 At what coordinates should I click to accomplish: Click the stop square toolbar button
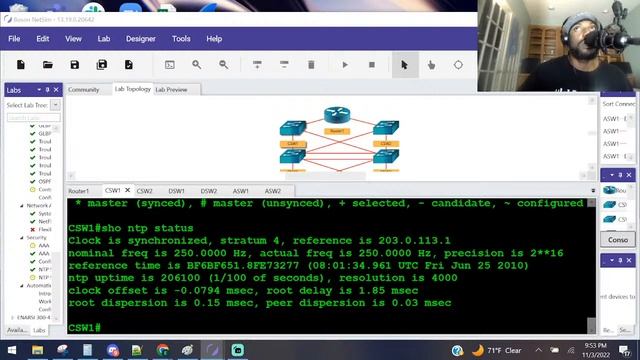coord(372,64)
